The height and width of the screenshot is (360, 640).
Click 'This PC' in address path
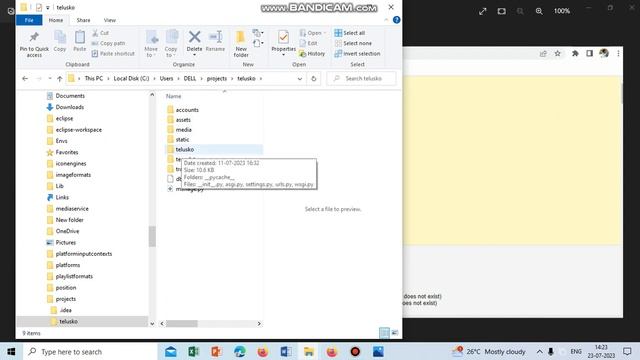[93, 78]
